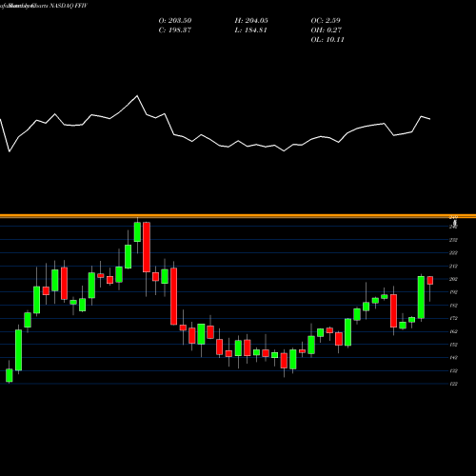
Task: Click the last red candle on the right
Action: tap(430, 280)
